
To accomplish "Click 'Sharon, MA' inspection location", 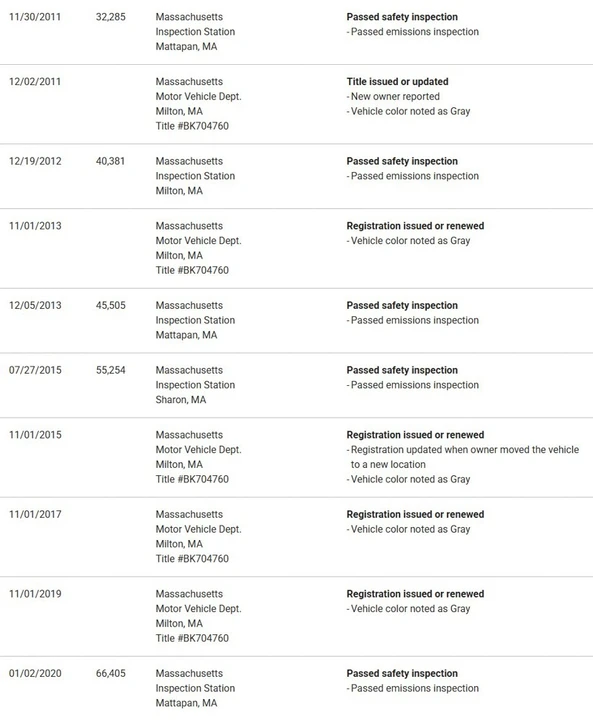I will (181, 400).
